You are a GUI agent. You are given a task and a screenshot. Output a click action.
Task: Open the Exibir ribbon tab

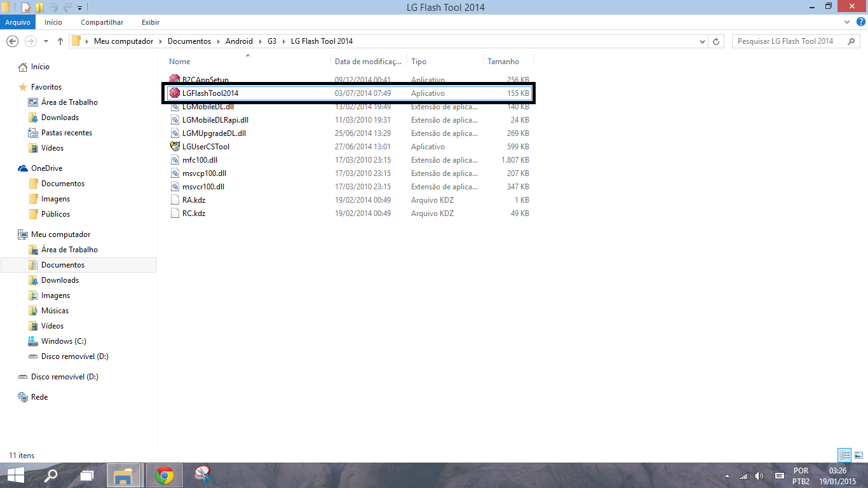tap(151, 22)
